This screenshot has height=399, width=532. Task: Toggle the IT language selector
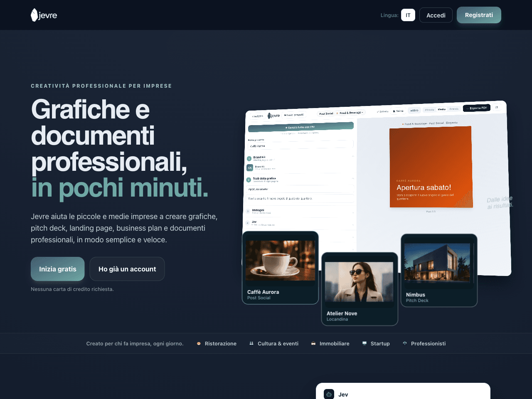pos(408,15)
